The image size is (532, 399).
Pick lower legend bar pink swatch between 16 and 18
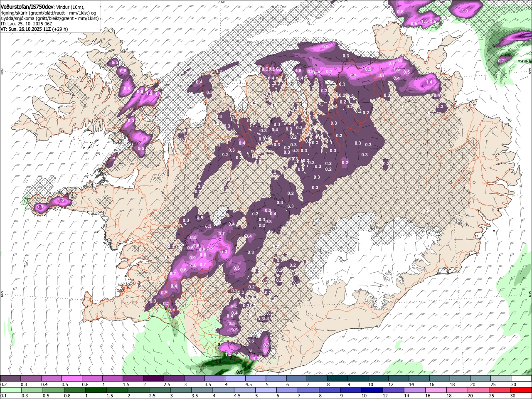pyautogui.click(x=436, y=390)
